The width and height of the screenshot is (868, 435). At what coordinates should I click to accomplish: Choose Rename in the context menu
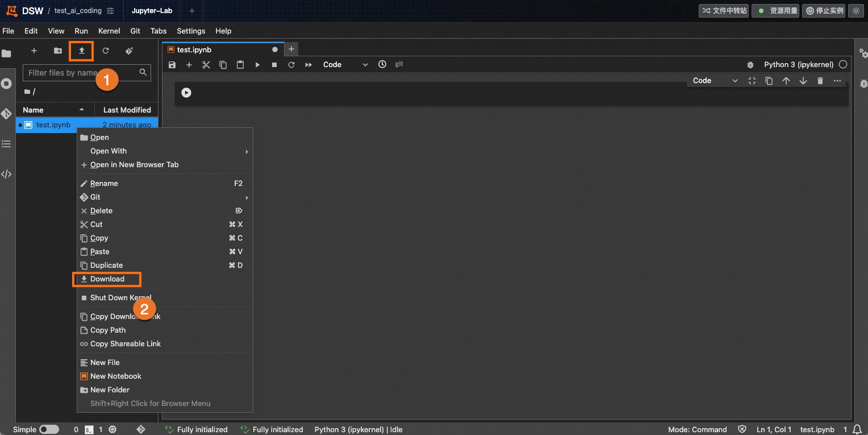pyautogui.click(x=165, y=184)
